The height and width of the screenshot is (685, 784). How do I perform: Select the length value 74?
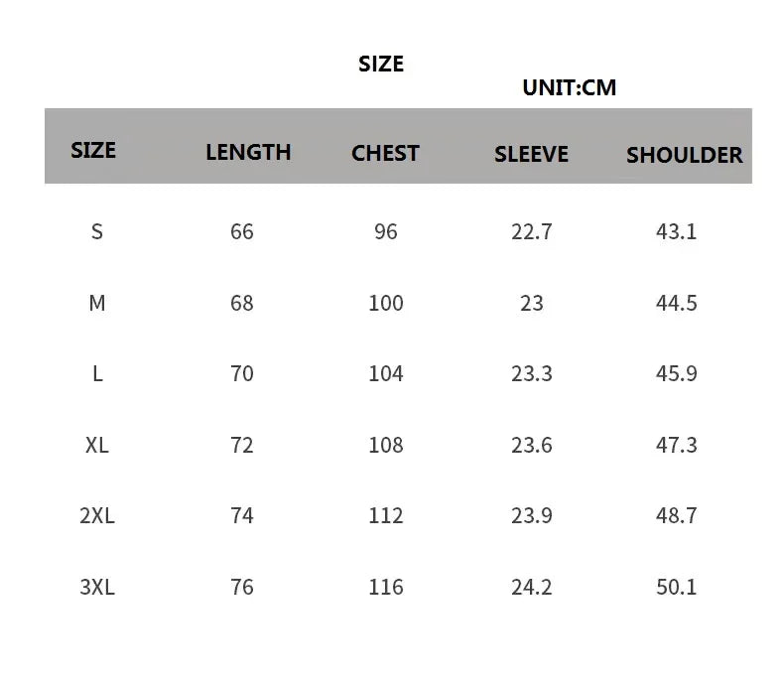pyautogui.click(x=241, y=515)
